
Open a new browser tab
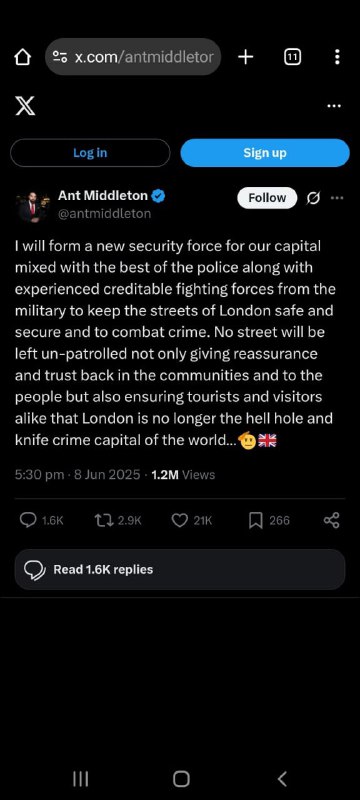[x=245, y=57]
